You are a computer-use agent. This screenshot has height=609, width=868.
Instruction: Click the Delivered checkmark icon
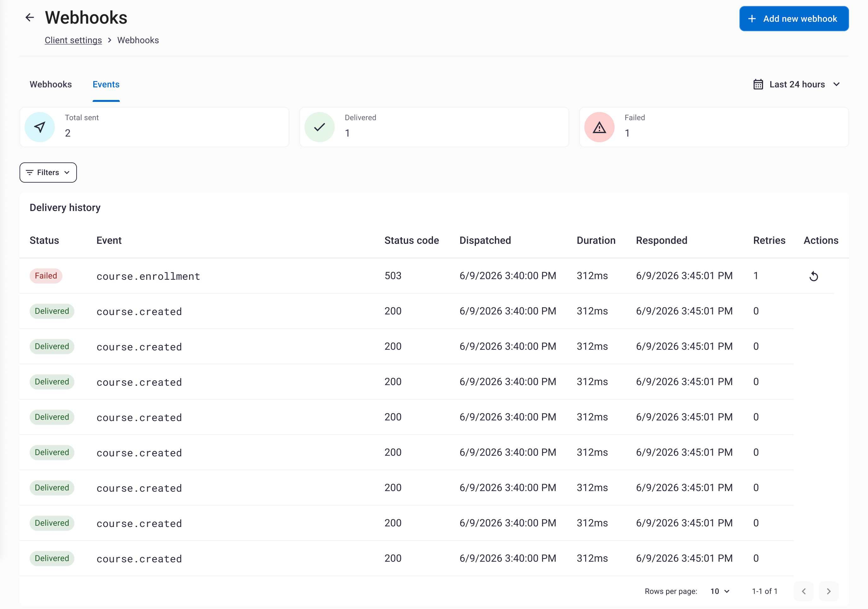(320, 127)
